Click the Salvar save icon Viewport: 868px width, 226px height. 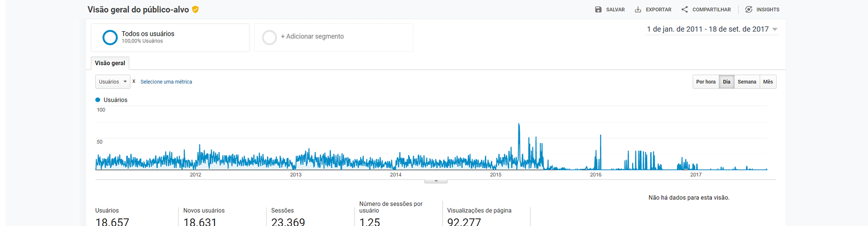coord(598,9)
